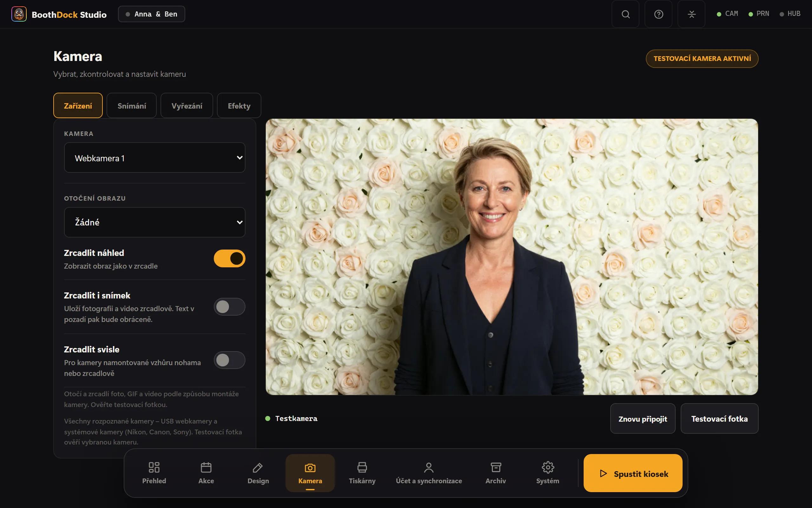The height and width of the screenshot is (508, 812).
Task: Click the PRN status indicator
Action: tap(759, 14)
